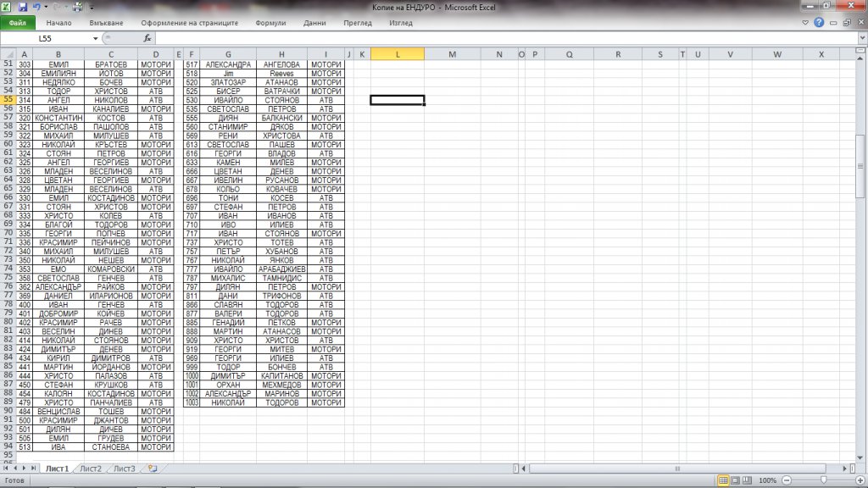Open the Файл backstage tab
This screenshot has height=488, width=868.
(x=18, y=23)
